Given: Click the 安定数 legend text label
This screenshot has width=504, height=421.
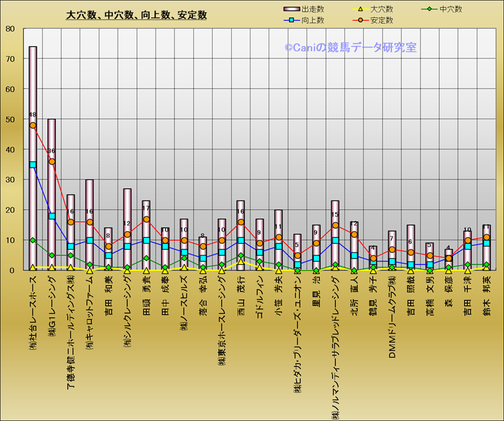Looking at the screenshot, I should click(x=382, y=21).
